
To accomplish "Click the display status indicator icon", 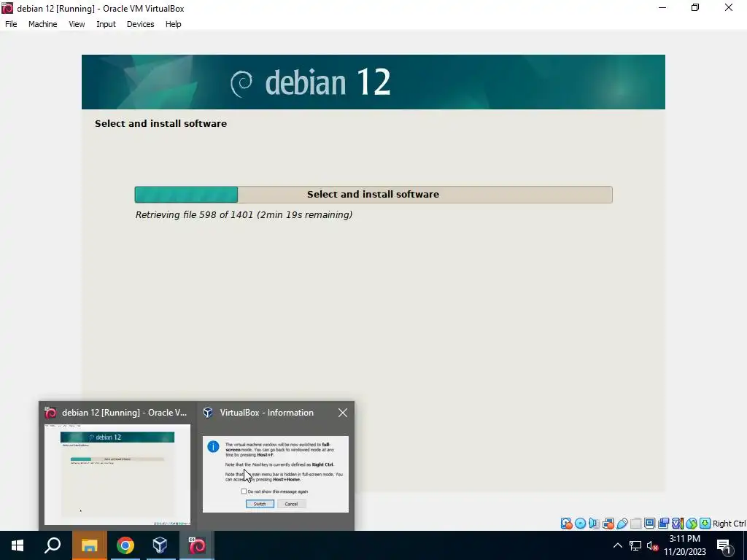I will pyautogui.click(x=649, y=524).
